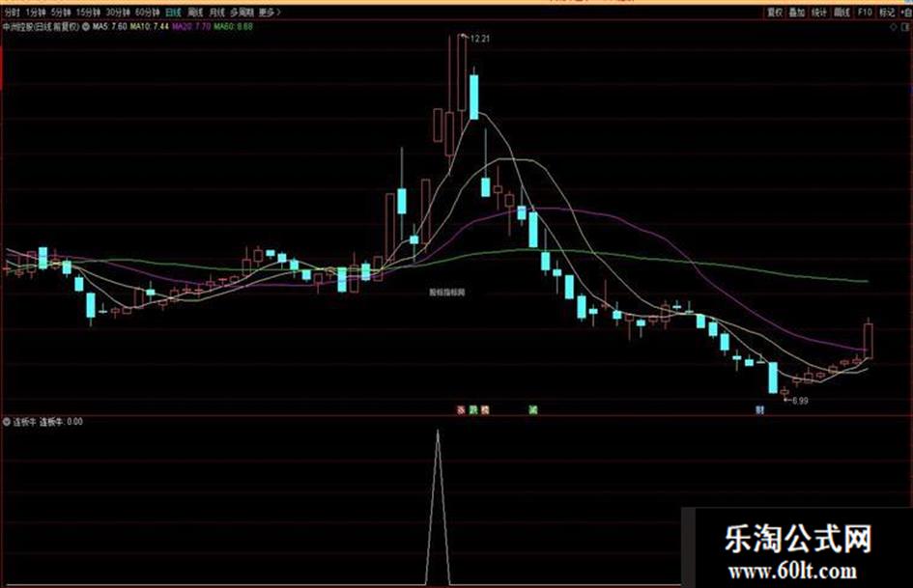Switch to the 分时 intraday view
This screenshot has height=588, width=913.
coord(12,13)
